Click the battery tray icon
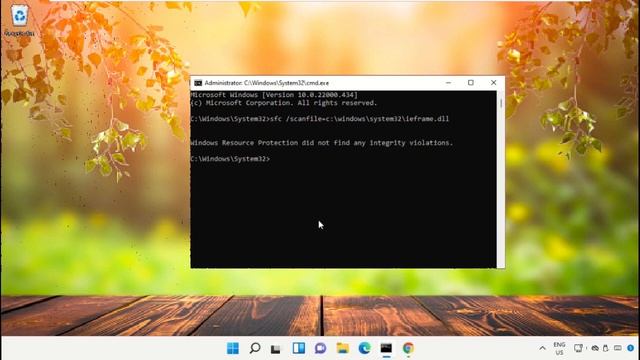This screenshot has width=640, height=360. coord(606,348)
